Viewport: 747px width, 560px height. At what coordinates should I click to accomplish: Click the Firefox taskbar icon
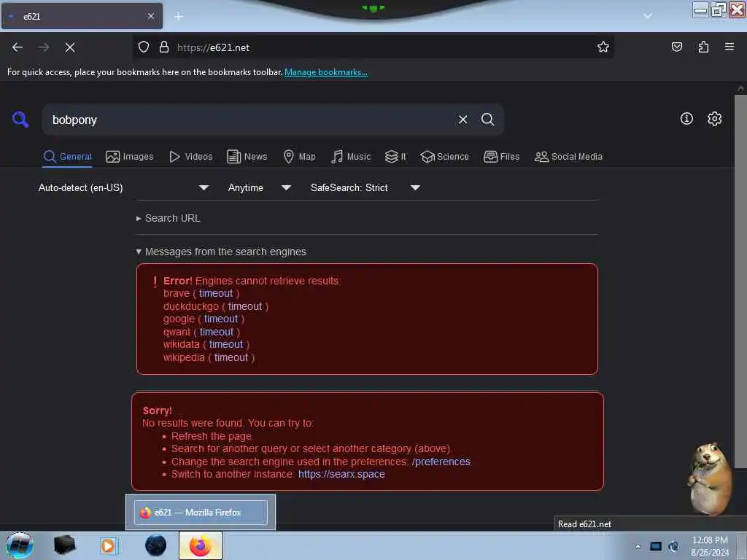click(x=201, y=545)
